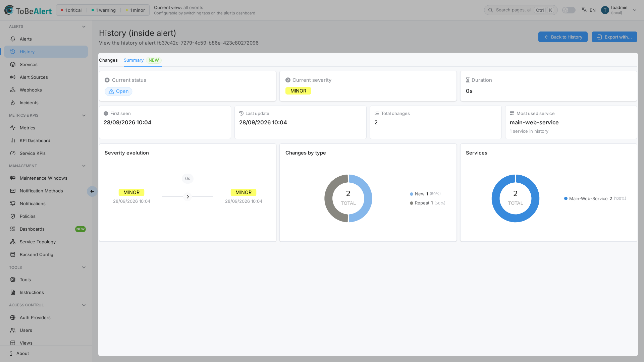Click the Current severity MINOR badge
This screenshot has height=362, width=644.
click(298, 91)
